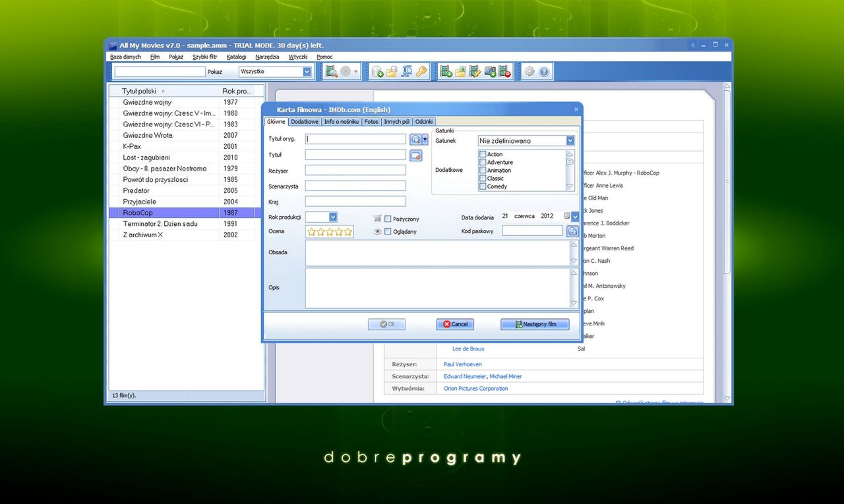
Task: Expand the dropdown arrow next to play icon
Action: pyautogui.click(x=356, y=72)
